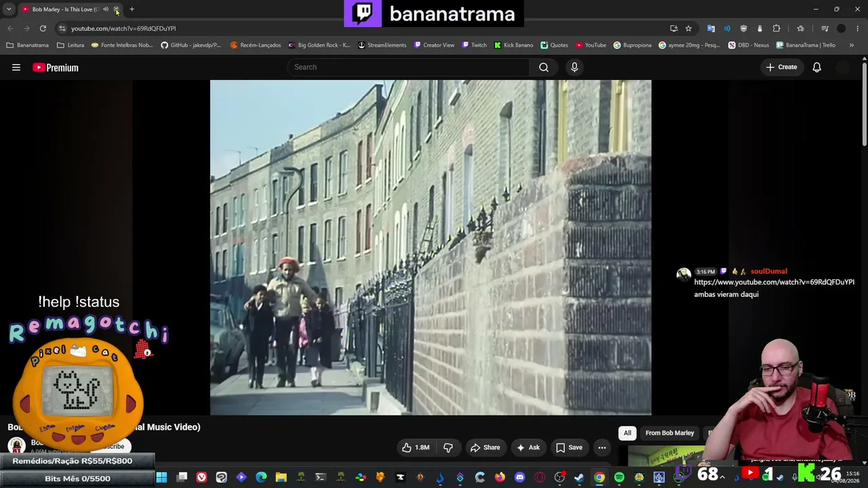Click the video player to pause
This screenshot has height=488, width=868.
coord(431,247)
